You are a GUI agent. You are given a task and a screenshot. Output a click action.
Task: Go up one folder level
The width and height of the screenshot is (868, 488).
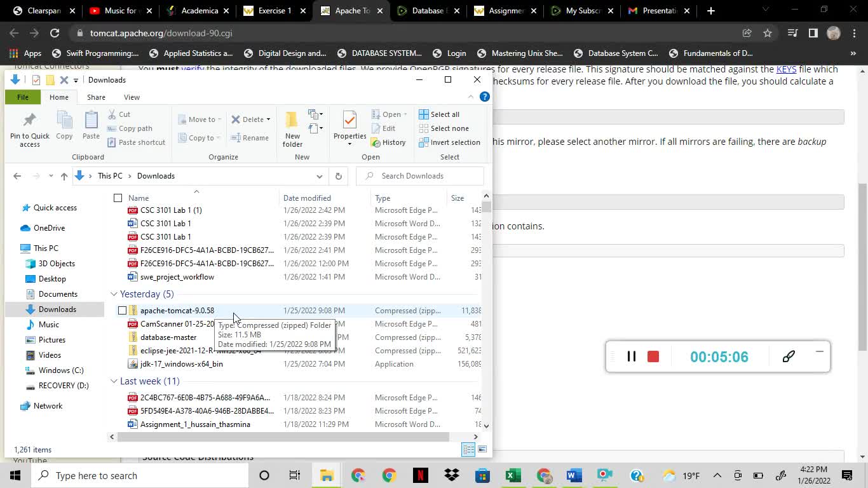64,176
